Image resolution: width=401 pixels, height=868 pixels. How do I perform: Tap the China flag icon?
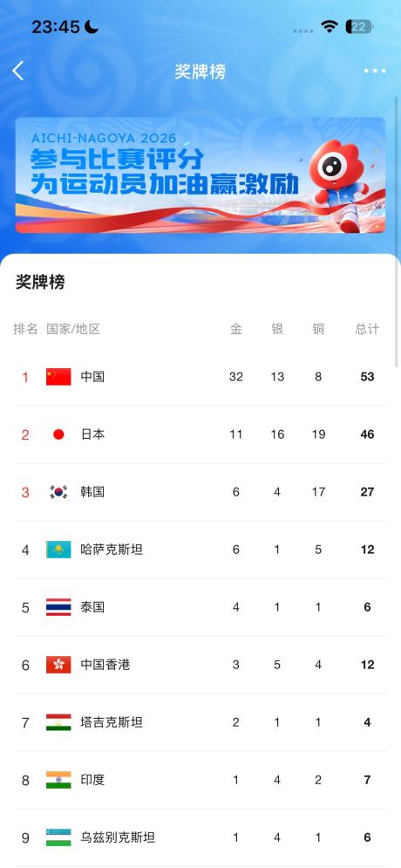coord(58,377)
